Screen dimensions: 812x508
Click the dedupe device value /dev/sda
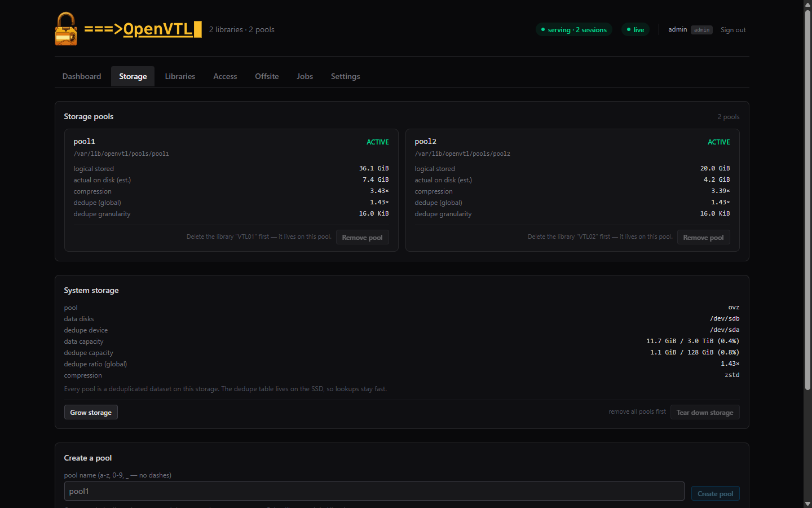(x=725, y=330)
